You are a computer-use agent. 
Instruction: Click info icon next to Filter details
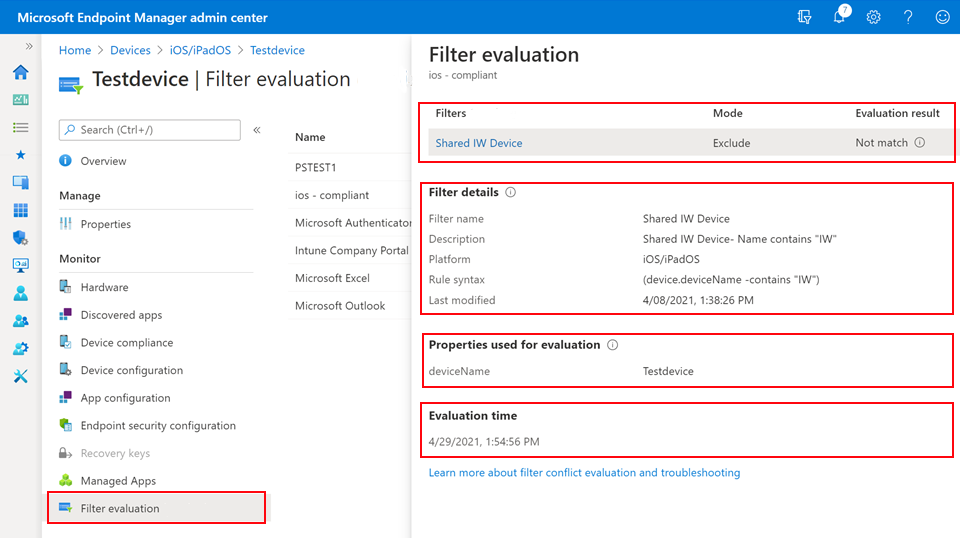tap(510, 192)
